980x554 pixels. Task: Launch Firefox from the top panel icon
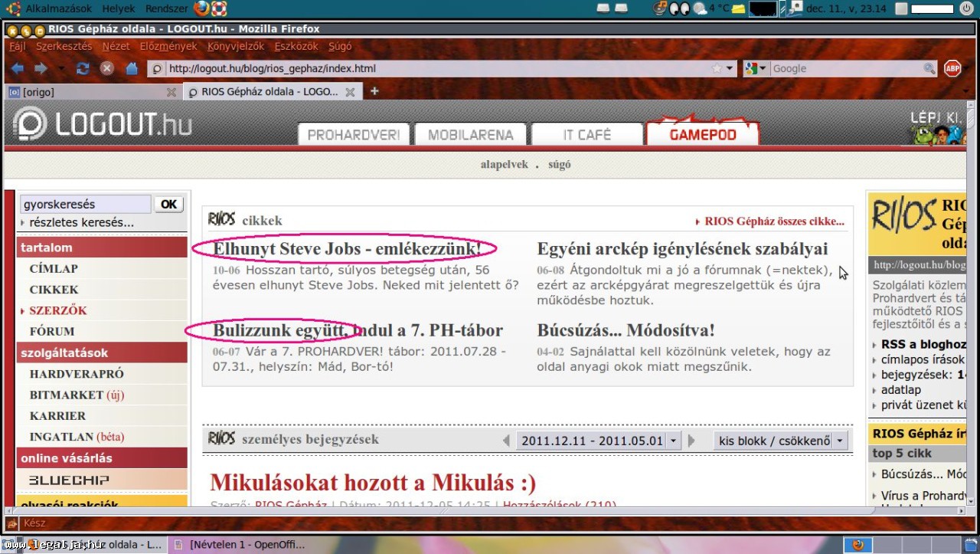201,8
